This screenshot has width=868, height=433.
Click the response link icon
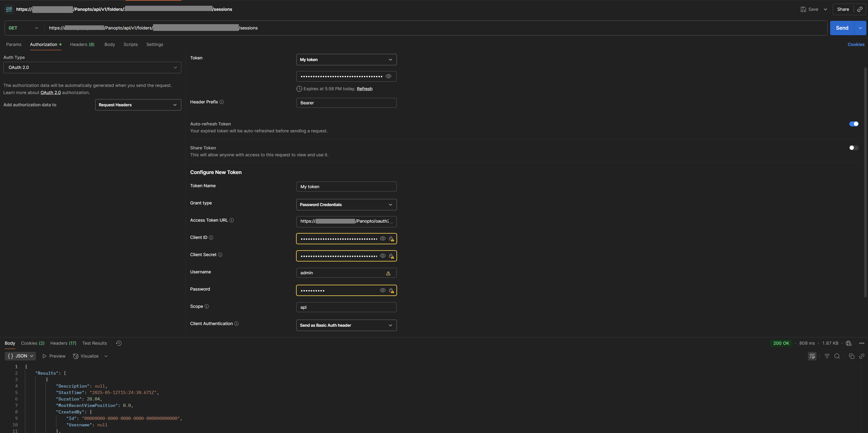point(862,356)
